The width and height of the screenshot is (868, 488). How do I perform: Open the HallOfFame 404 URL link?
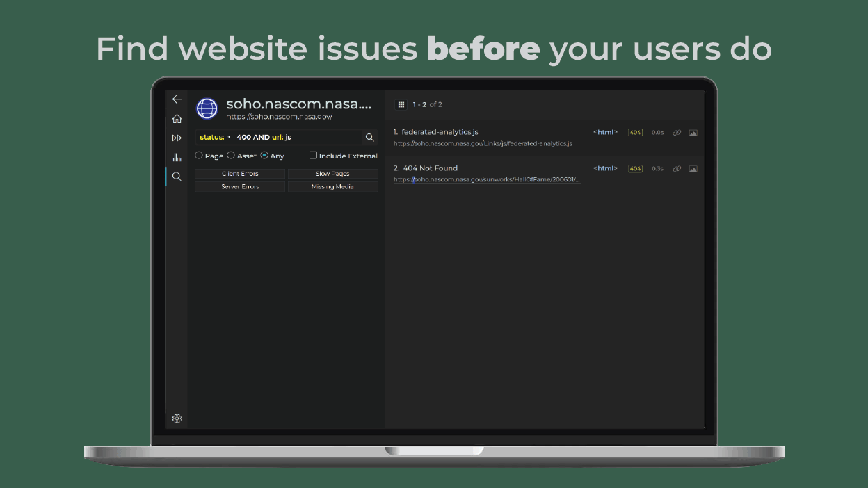(x=487, y=179)
